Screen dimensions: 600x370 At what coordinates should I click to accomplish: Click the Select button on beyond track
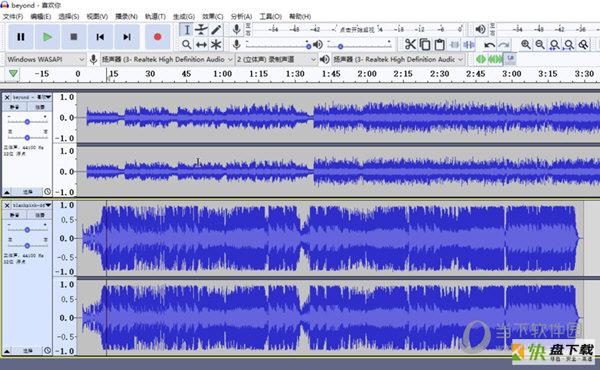(x=28, y=191)
